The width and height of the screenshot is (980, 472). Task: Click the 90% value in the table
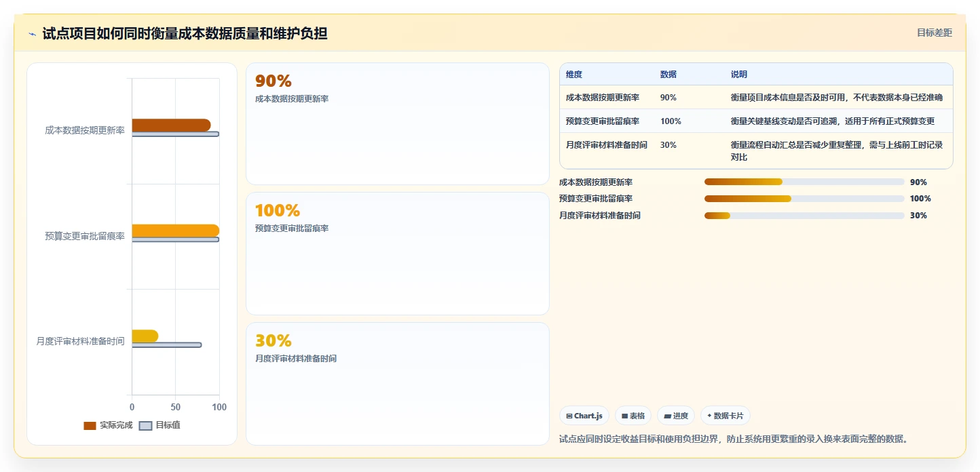click(668, 98)
